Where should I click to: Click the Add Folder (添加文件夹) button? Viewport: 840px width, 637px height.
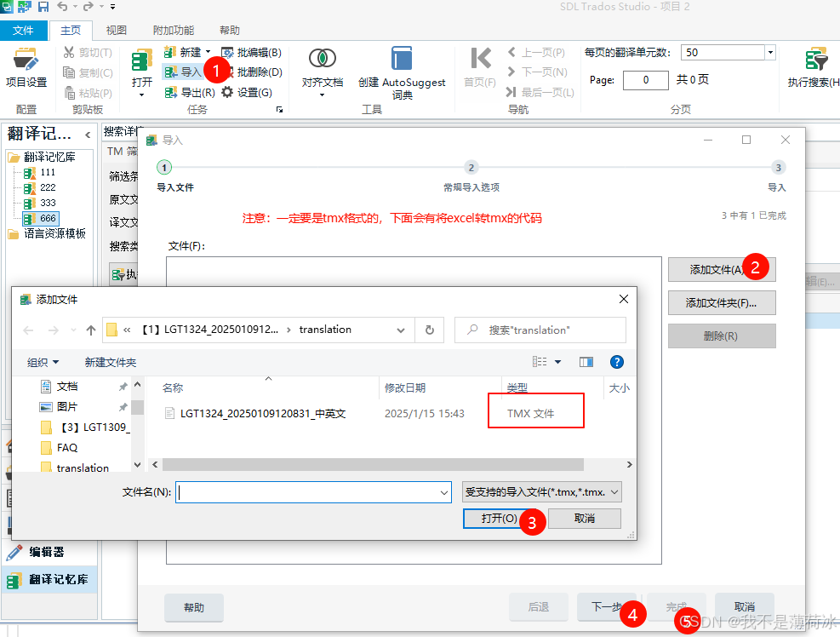[721, 303]
